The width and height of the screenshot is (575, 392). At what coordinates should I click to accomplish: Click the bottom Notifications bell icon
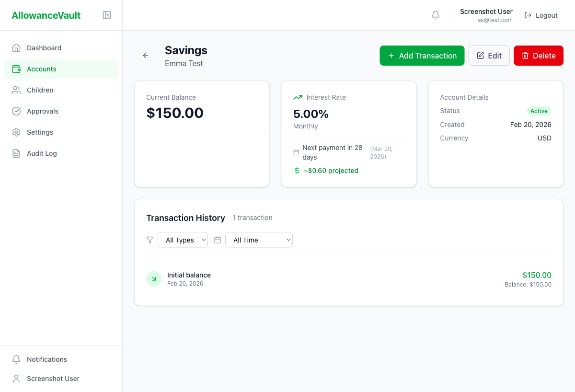click(x=16, y=359)
